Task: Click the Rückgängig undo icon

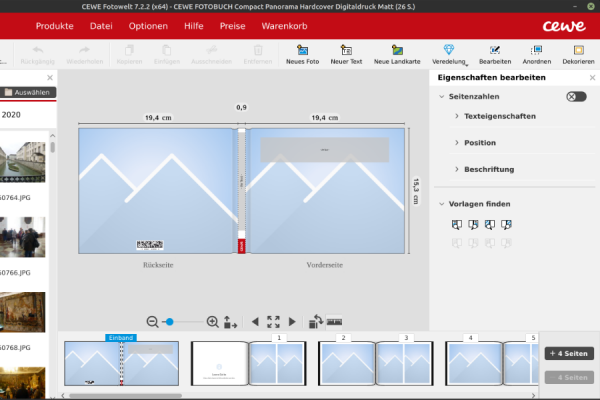Action: click(38, 51)
